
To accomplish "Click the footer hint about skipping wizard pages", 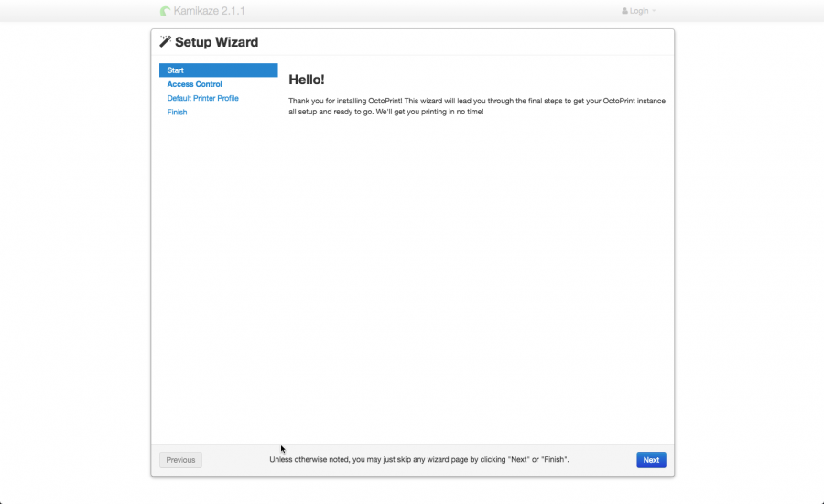I will 418,460.
